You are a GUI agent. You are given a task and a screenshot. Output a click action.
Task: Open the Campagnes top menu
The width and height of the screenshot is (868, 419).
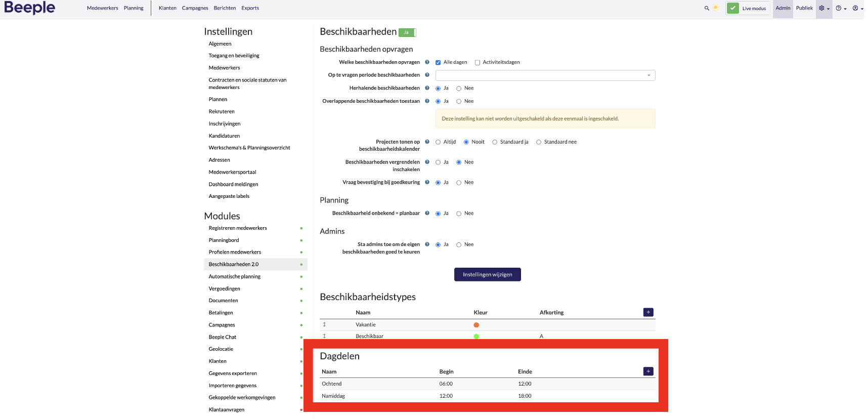(195, 8)
